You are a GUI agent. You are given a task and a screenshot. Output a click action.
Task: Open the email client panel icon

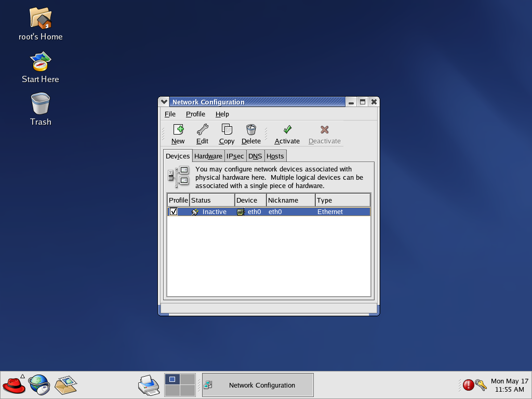pyautogui.click(x=65, y=385)
